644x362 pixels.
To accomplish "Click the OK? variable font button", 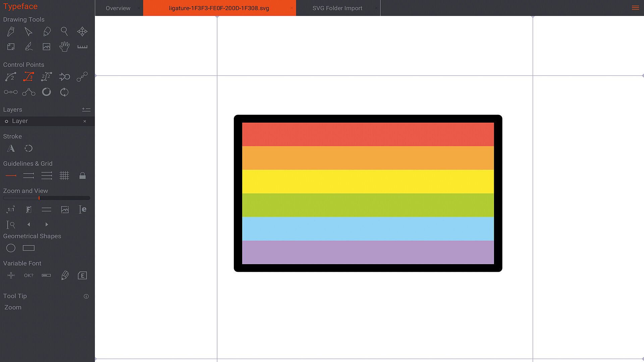I will tap(29, 276).
